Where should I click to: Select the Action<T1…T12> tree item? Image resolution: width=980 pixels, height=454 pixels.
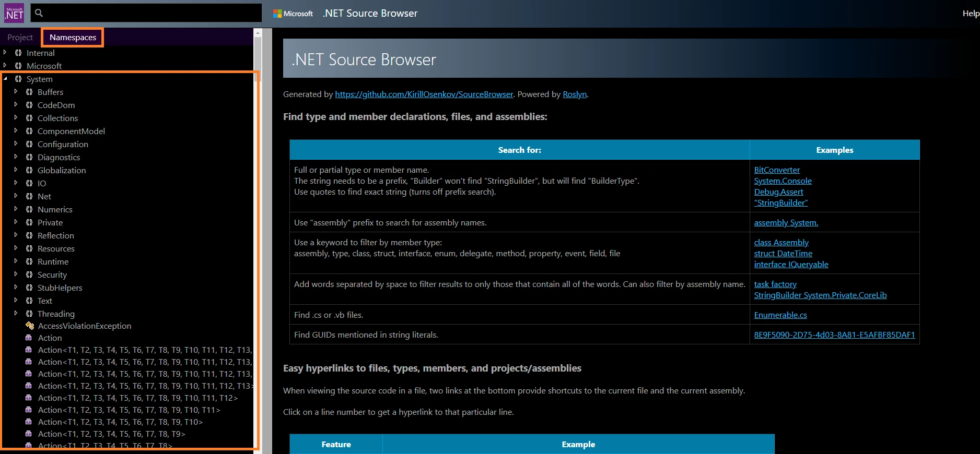point(138,398)
